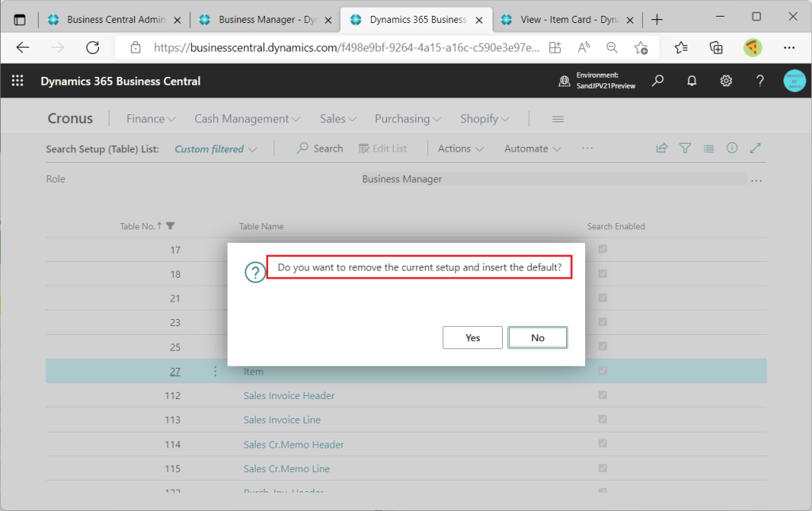Image resolution: width=812 pixels, height=511 pixels.
Task: Open the tab actions menu icon
Action: tap(20, 20)
